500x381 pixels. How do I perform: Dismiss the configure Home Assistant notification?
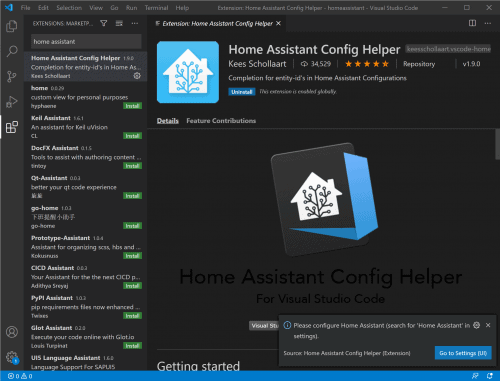point(488,325)
